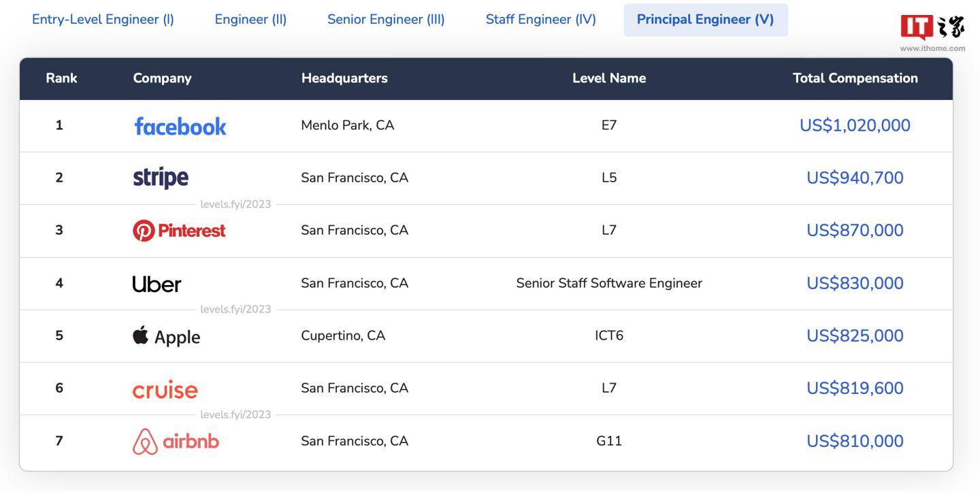Click the Cruise logo
Image resolution: width=980 pixels, height=492 pixels.
tap(165, 389)
